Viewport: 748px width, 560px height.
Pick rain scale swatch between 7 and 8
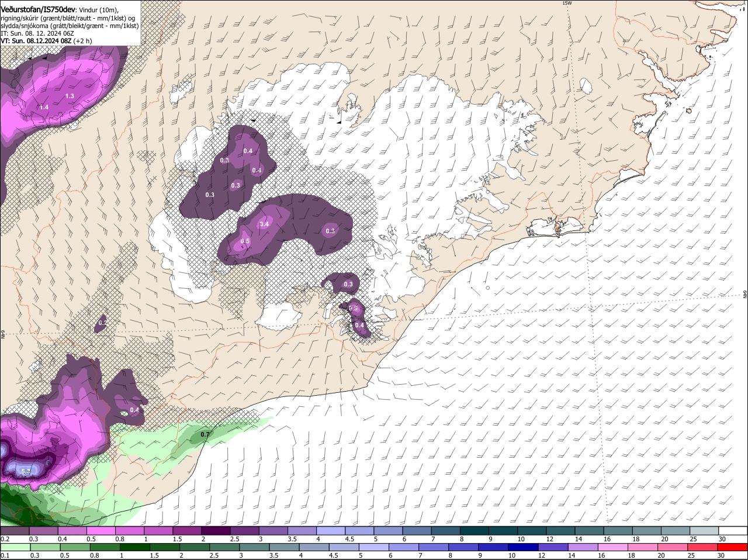435,547
